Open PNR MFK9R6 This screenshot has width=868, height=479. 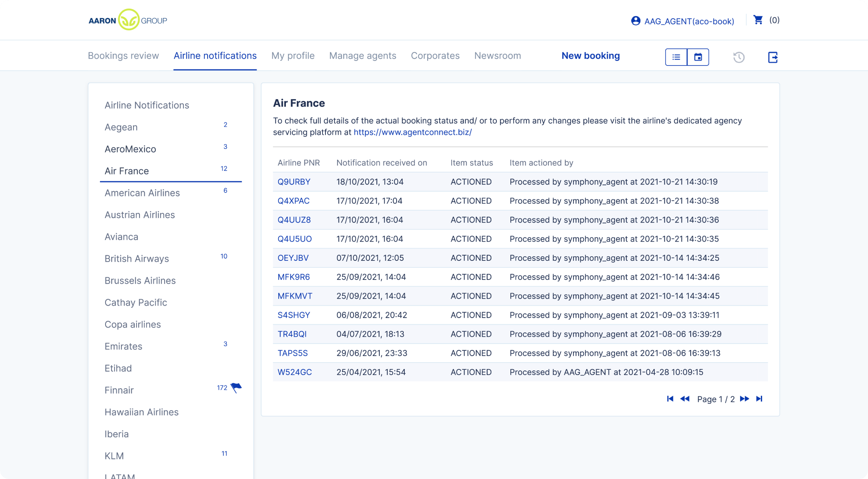[294, 277]
